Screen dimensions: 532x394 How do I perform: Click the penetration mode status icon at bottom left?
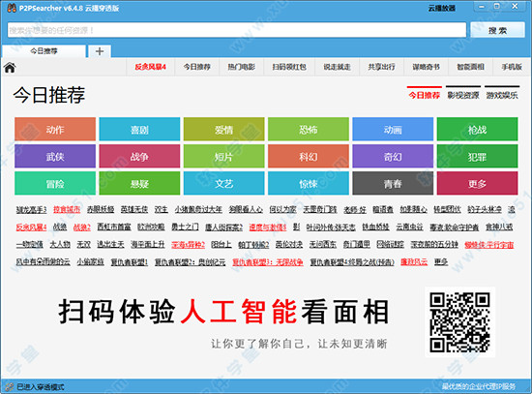tap(9, 386)
